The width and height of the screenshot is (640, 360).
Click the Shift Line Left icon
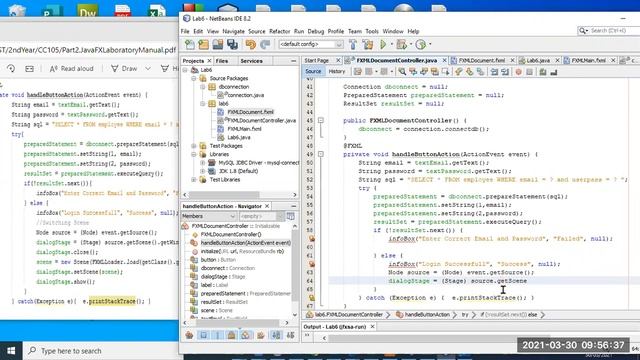(x=494, y=72)
